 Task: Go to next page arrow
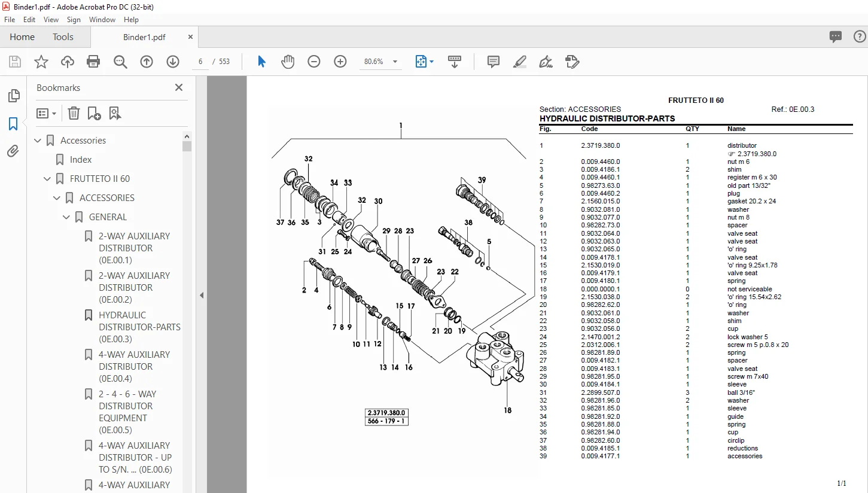click(x=173, y=62)
